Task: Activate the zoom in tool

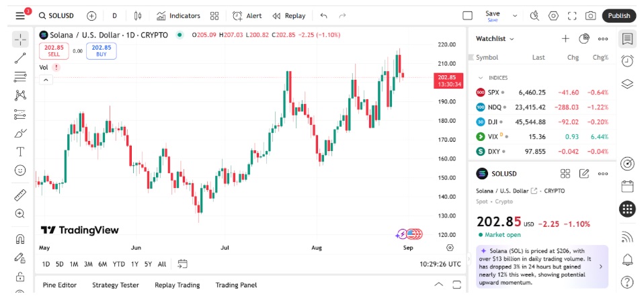Action: pos(20,213)
